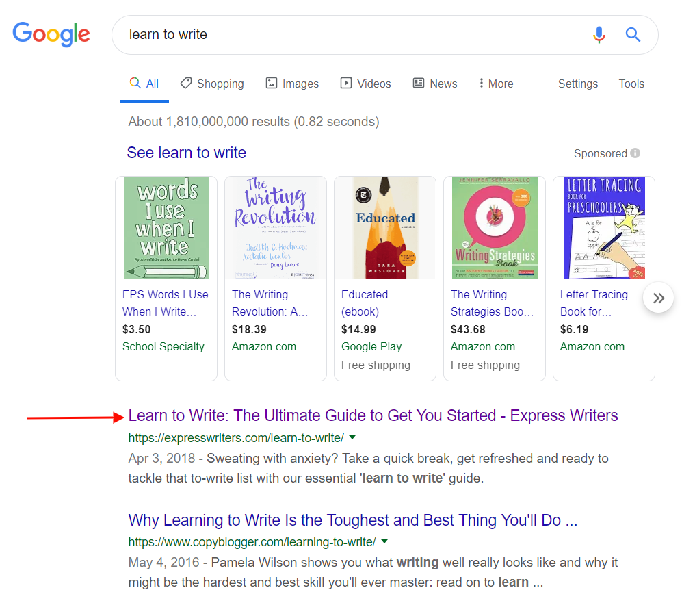Click the microphone voice search icon
The image size is (695, 616).
599,35
